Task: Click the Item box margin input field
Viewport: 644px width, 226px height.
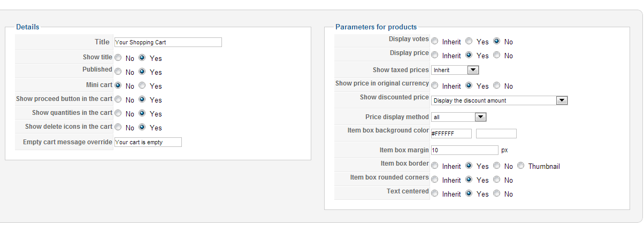Action: click(x=465, y=150)
